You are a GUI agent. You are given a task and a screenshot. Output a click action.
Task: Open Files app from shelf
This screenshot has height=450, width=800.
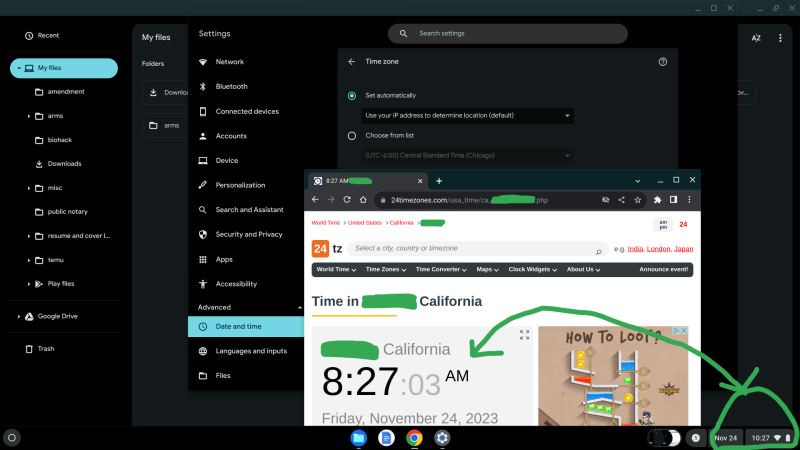[359, 438]
